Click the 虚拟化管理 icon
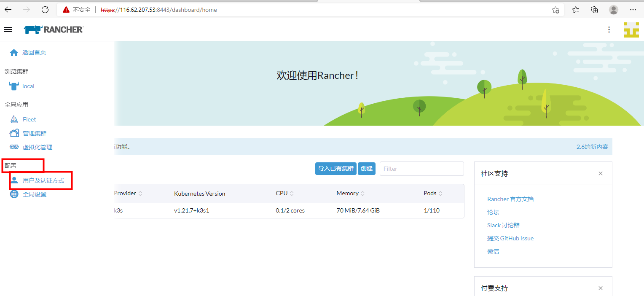 [14, 147]
